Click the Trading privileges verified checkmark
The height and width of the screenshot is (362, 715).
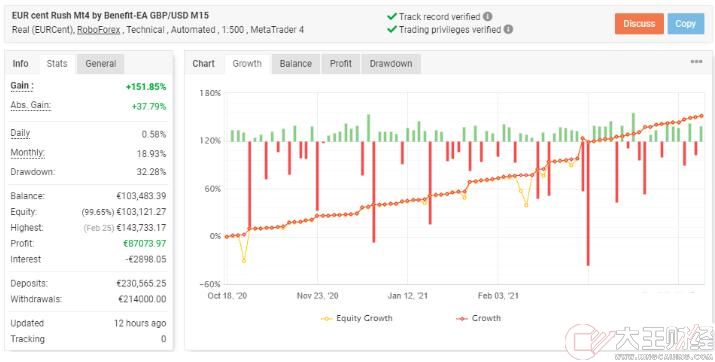pos(391,30)
